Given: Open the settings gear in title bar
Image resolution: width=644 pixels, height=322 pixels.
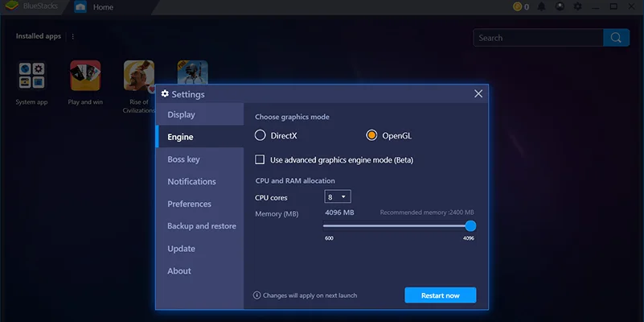Looking at the screenshot, I should (577, 6).
